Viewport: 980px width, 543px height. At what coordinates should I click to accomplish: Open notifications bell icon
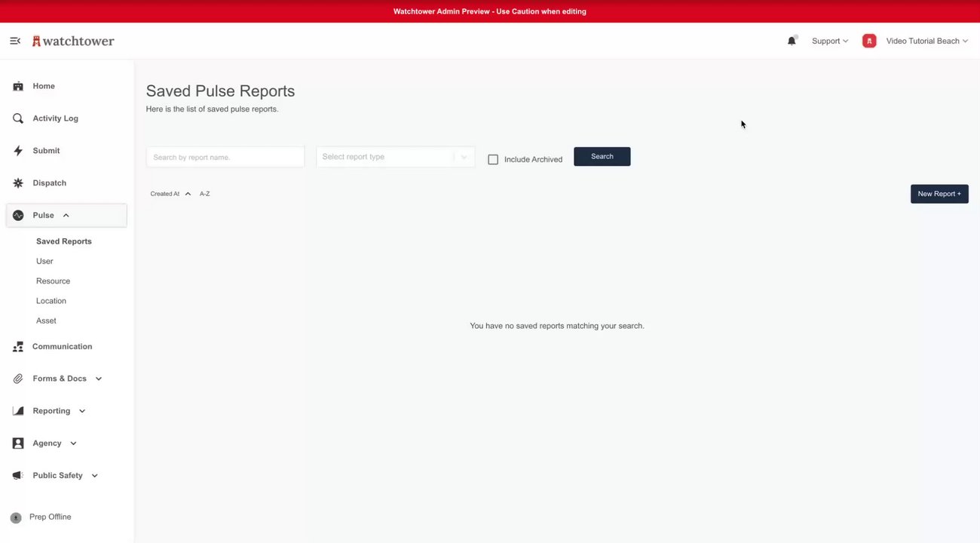tap(792, 41)
